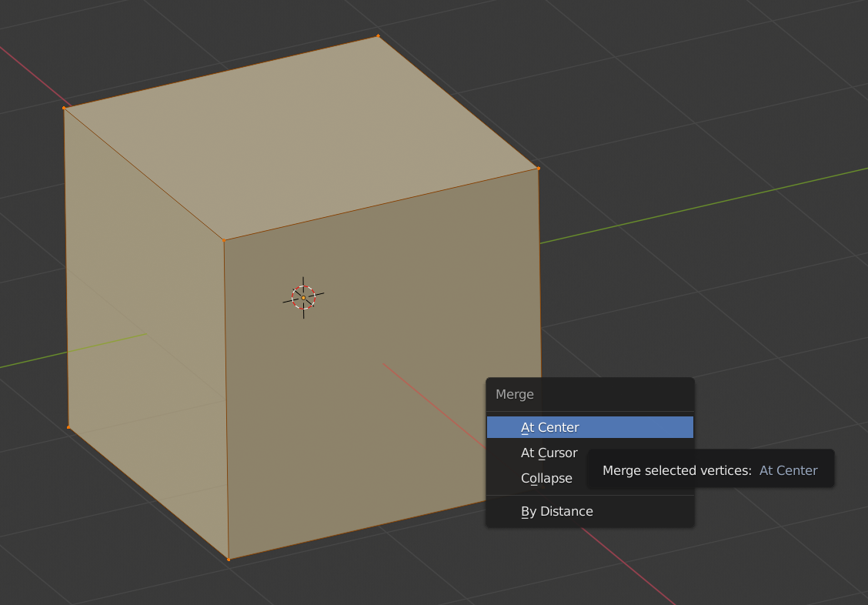Click the 3D cursor on the front face
Viewport: 868px width, 605px height.
coord(302,299)
